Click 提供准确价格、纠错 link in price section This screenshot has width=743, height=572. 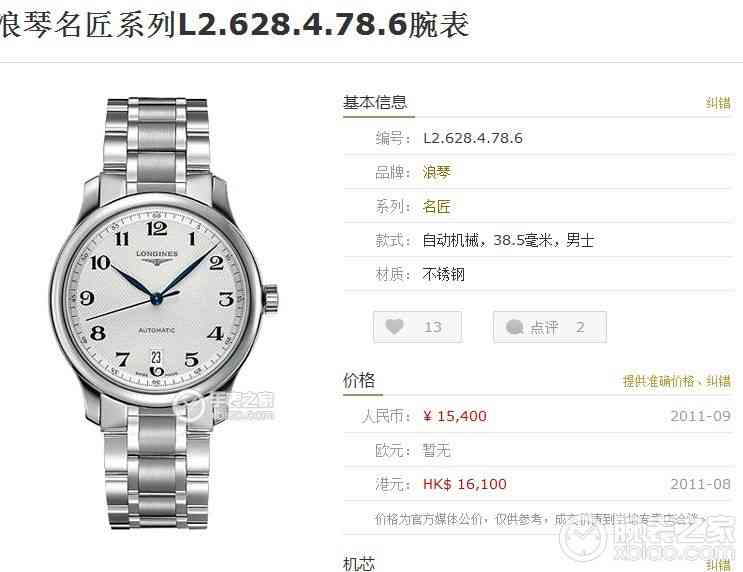[677, 381]
